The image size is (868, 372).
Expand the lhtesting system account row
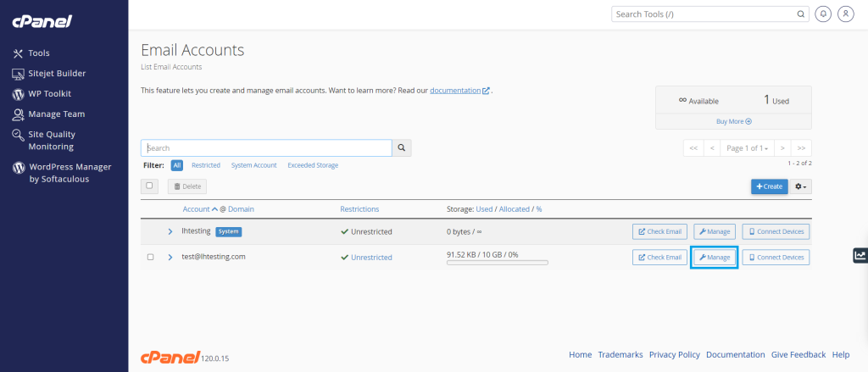(170, 231)
